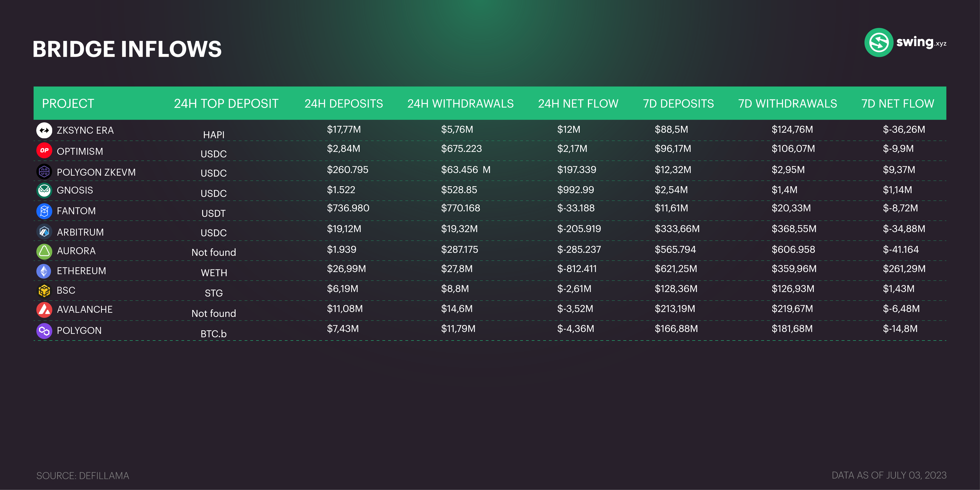Screen dimensions: 980x490
Task: Click the FANTOM project name
Action: [76, 211]
